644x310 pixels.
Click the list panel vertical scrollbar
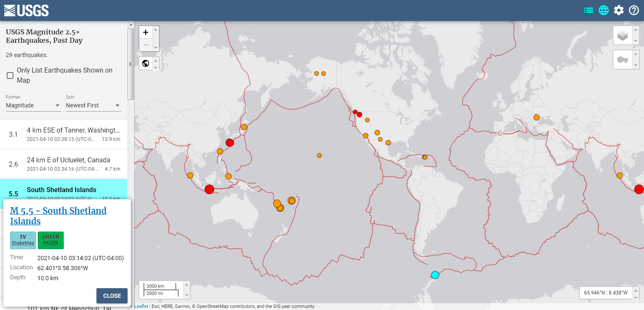(x=130, y=64)
